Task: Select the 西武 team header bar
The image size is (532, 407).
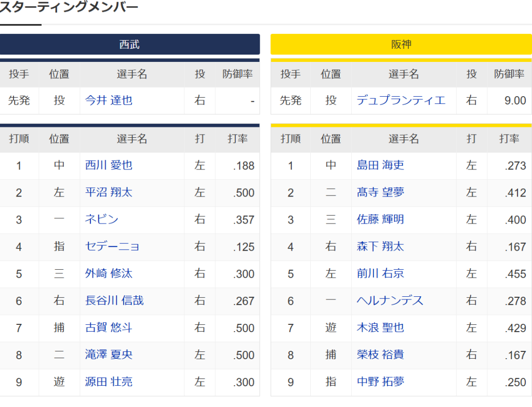Action: tap(129, 44)
